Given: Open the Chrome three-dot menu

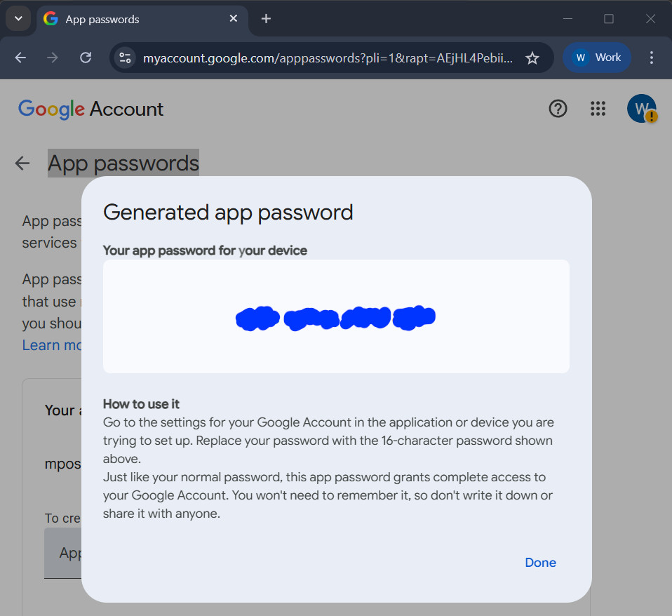Looking at the screenshot, I should [652, 58].
